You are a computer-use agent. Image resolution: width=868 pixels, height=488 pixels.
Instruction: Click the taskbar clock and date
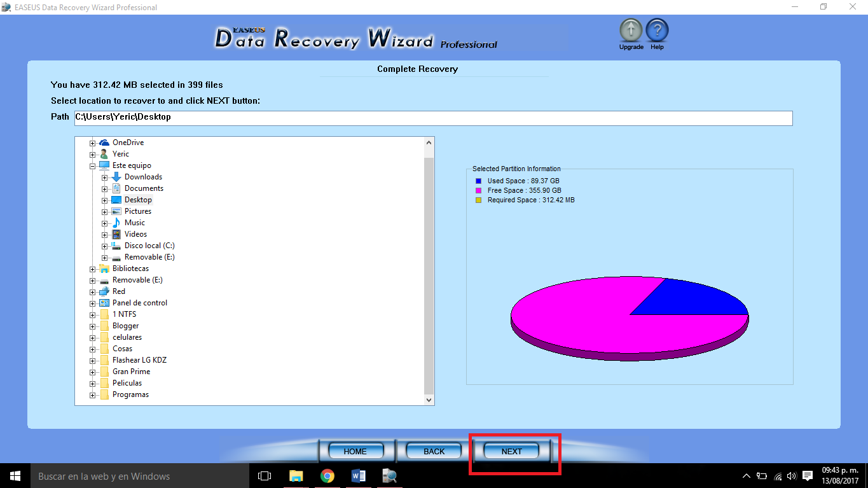840,476
